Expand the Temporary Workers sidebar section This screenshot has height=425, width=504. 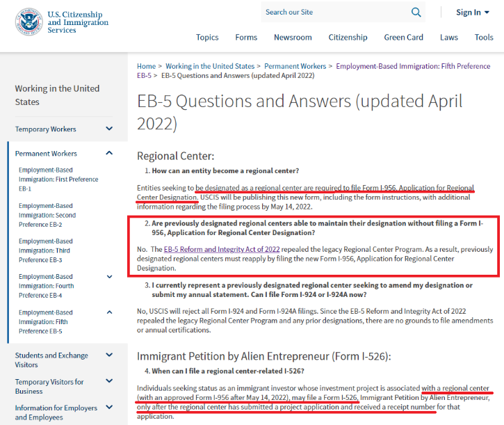[x=109, y=129]
